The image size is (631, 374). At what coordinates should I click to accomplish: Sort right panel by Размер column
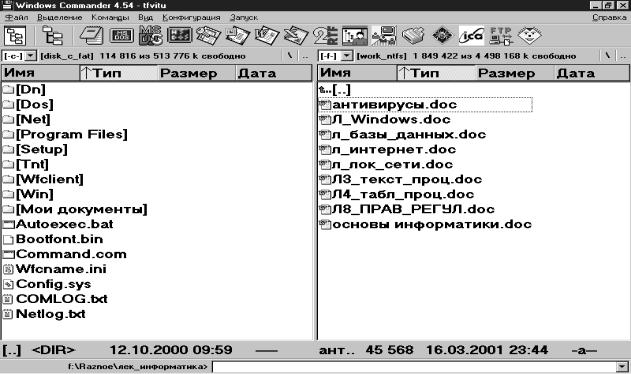514,73
